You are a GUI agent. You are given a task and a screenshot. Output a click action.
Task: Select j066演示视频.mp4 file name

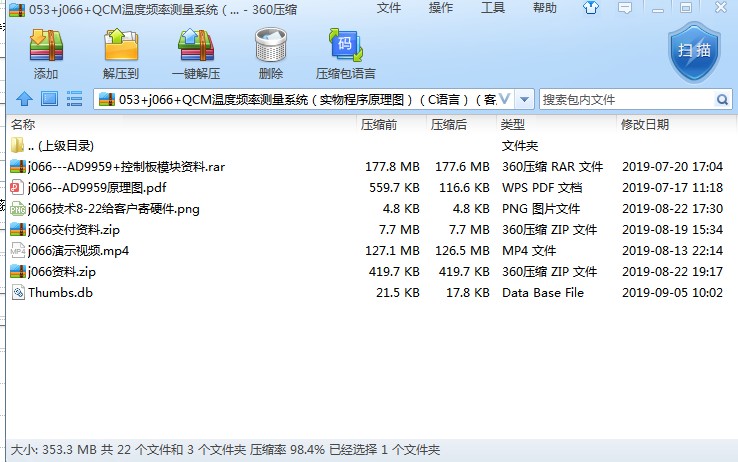click(78, 250)
